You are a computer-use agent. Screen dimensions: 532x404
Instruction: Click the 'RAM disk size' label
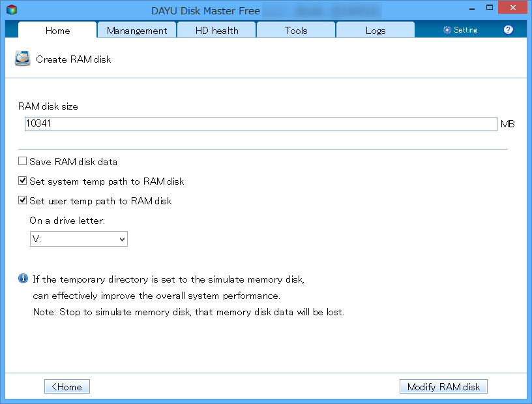[x=48, y=106]
